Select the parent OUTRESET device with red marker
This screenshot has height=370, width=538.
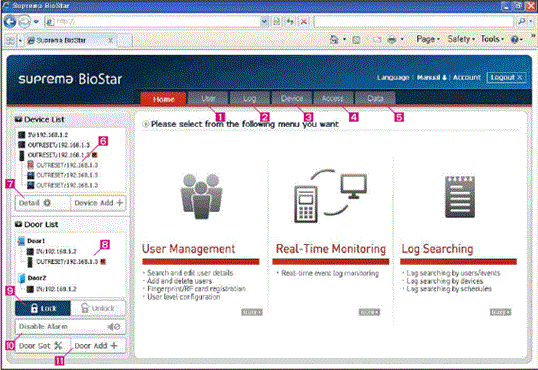click(x=58, y=155)
